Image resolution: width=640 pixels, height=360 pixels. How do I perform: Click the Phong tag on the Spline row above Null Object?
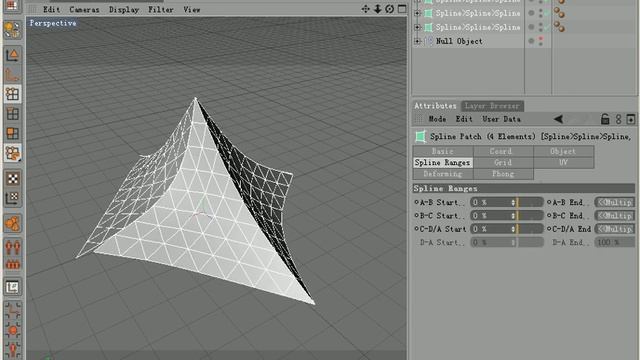pos(559,27)
